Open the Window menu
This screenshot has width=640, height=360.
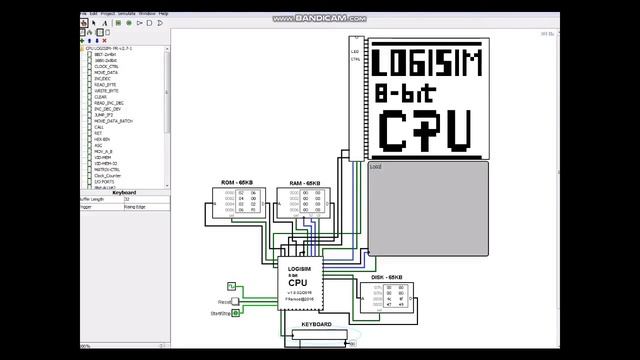tap(147, 14)
